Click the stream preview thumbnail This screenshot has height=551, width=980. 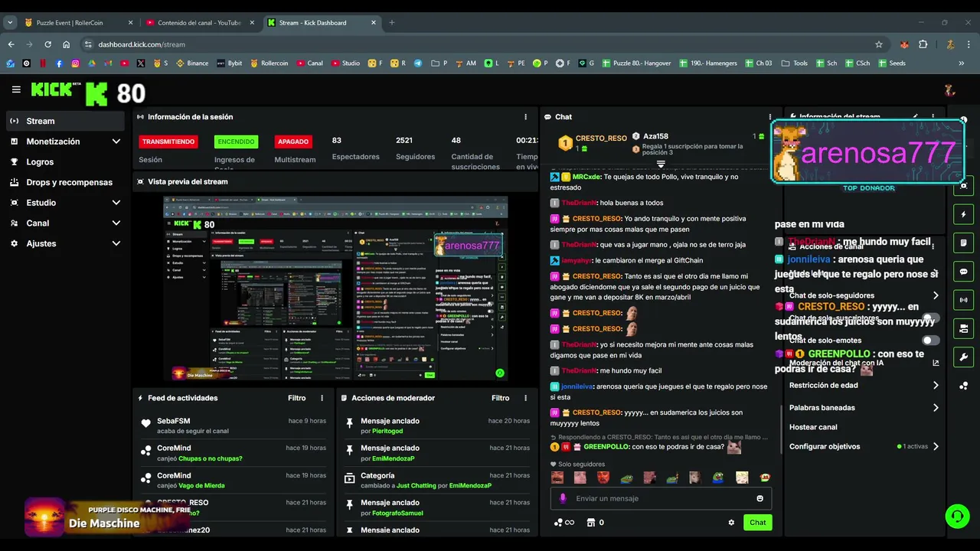[335, 289]
